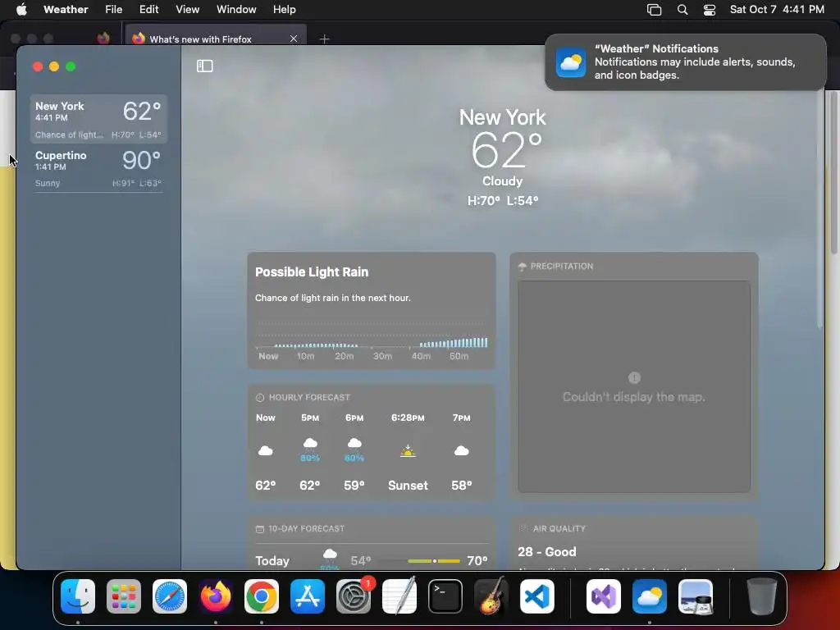
Task: Open Safari from the Dock
Action: (x=170, y=596)
